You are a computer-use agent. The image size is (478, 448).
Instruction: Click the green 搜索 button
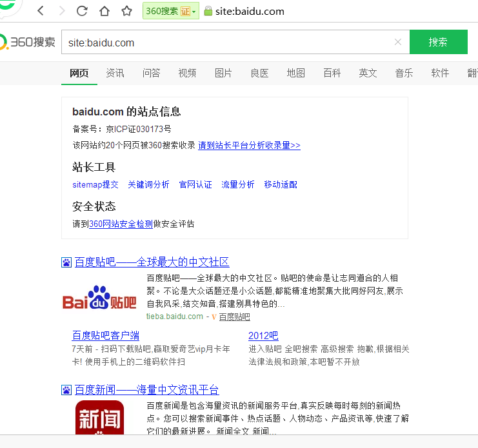[439, 42]
